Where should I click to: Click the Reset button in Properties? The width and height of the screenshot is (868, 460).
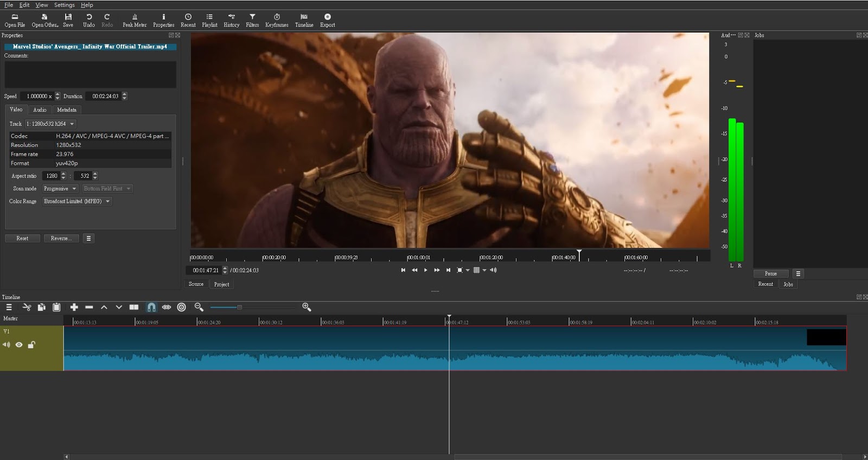(22, 238)
